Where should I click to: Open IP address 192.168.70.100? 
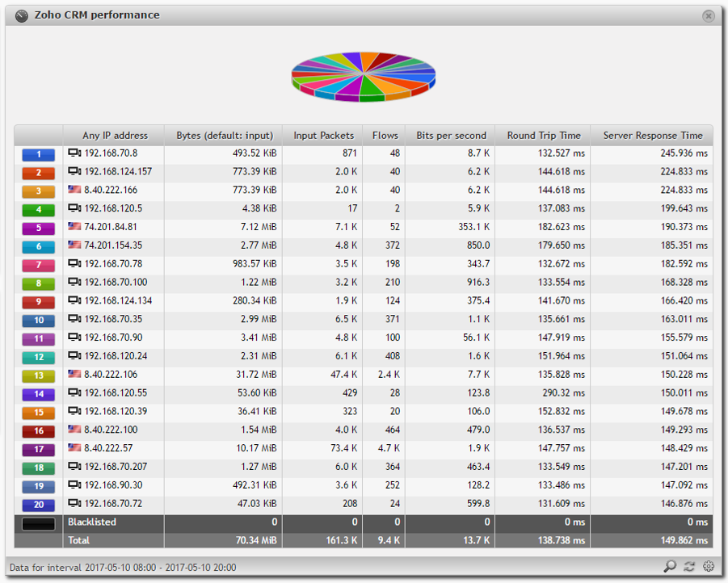116,283
